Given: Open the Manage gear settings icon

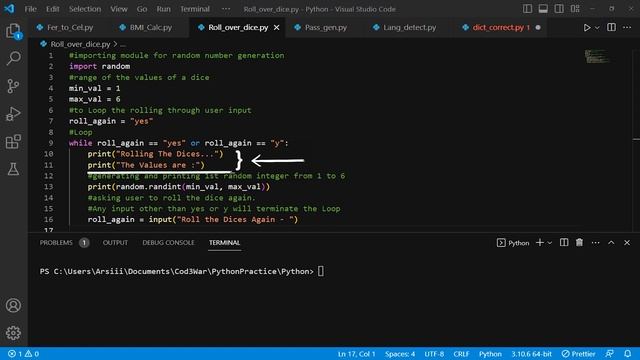Looking at the screenshot, I should click(13, 333).
